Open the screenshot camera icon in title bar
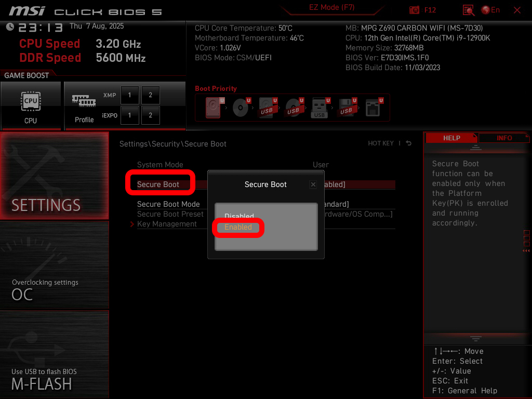This screenshot has height=399, width=532. (415, 9)
